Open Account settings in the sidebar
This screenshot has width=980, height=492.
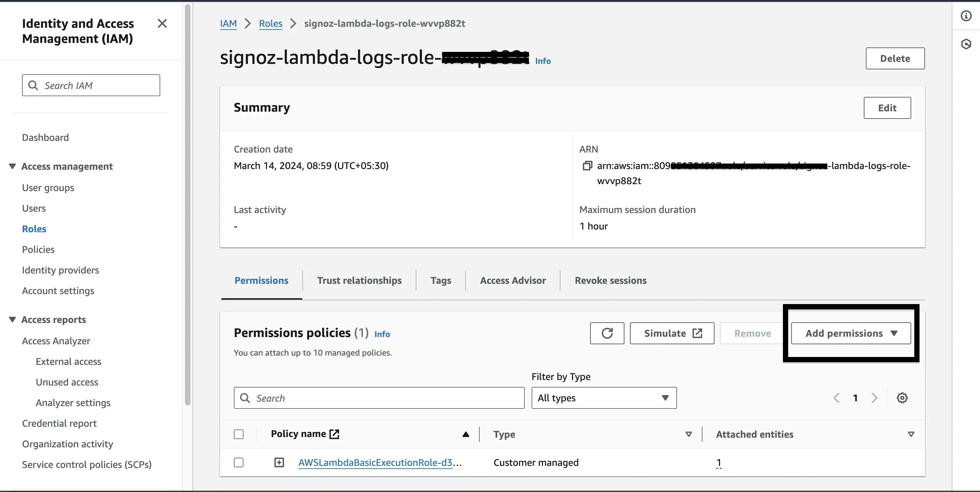point(58,290)
